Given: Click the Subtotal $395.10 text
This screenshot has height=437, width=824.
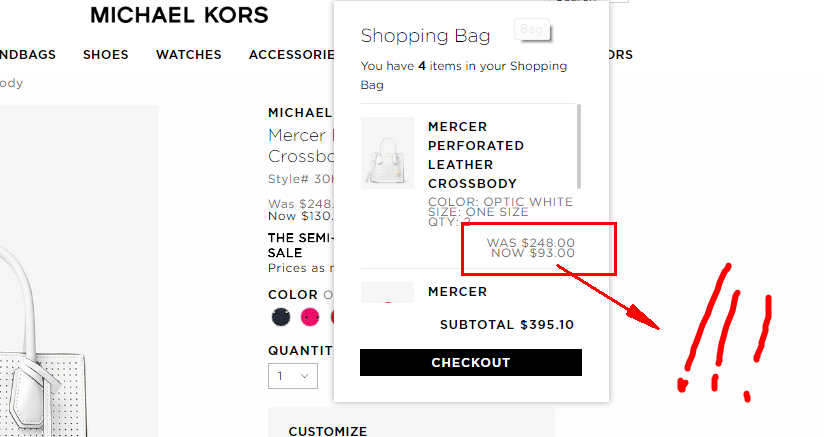Looking at the screenshot, I should pyautogui.click(x=506, y=325).
